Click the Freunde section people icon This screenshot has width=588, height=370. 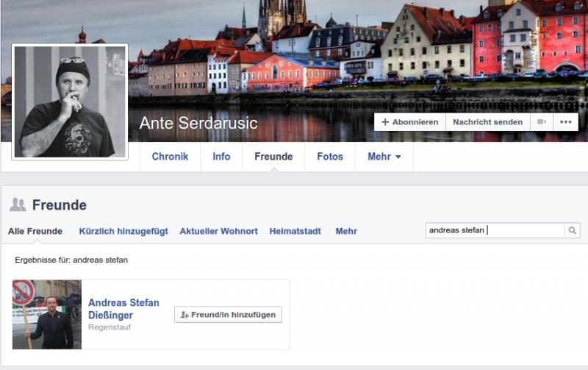tap(18, 205)
